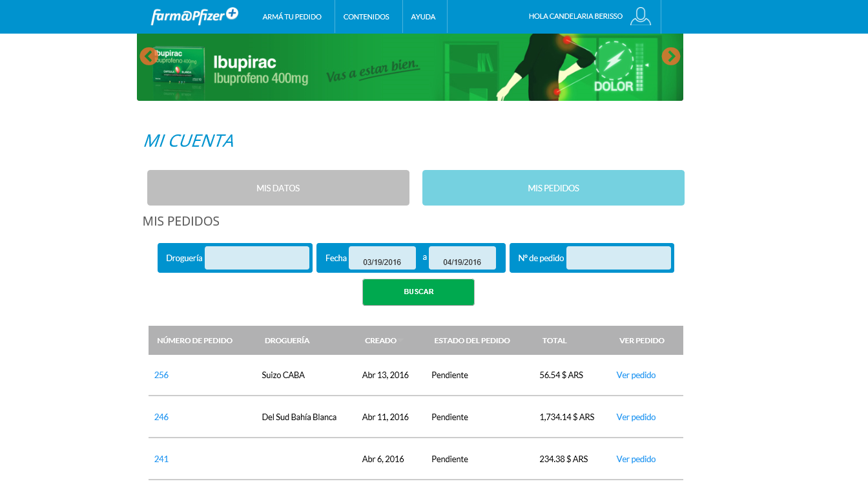Click the Ver Pedido column header
The image size is (868, 488).
point(642,341)
